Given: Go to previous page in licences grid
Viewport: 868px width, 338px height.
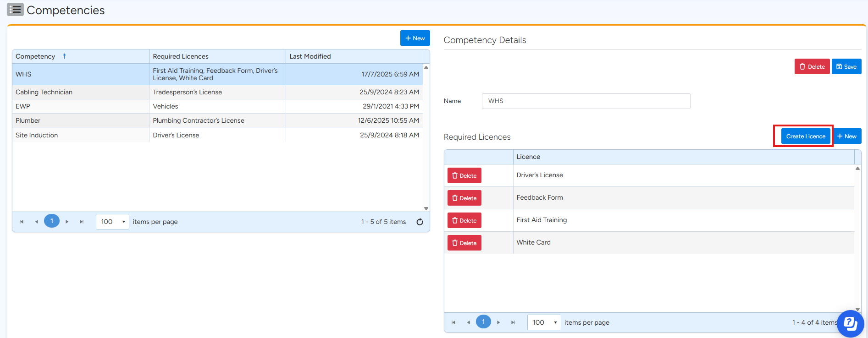Looking at the screenshot, I should 468,322.
